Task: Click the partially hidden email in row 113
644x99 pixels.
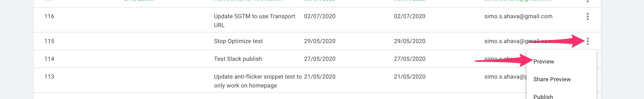Action: pyautogui.click(x=505, y=77)
